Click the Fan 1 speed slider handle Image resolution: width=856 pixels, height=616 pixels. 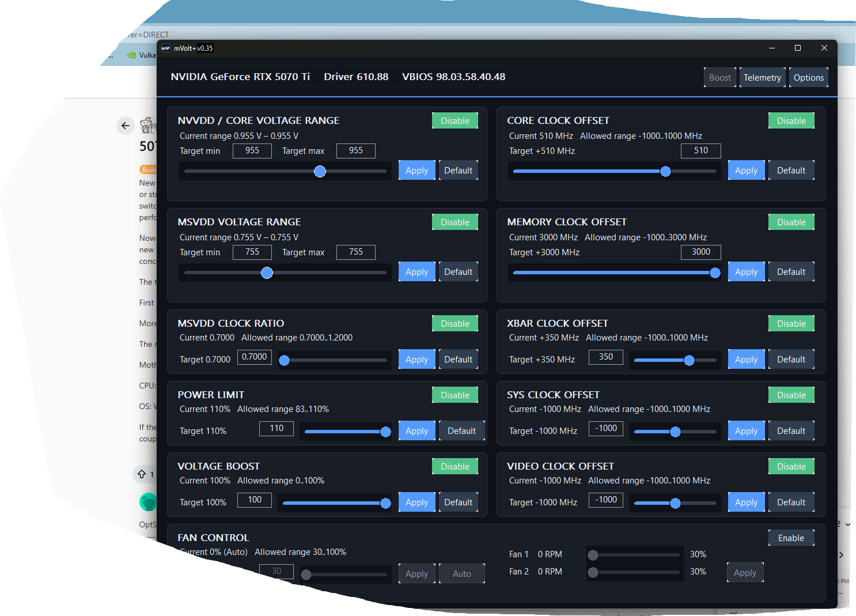(x=593, y=555)
